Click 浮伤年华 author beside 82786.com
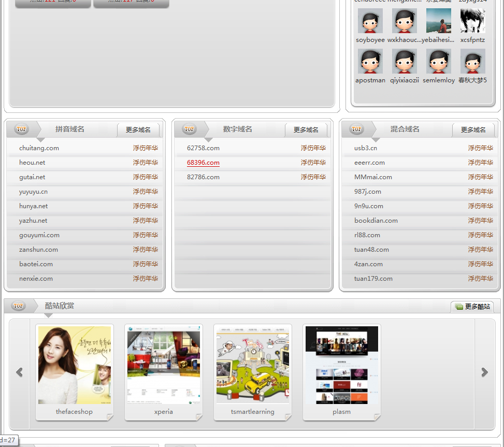Screen dimensions: 504x447 coord(313,177)
